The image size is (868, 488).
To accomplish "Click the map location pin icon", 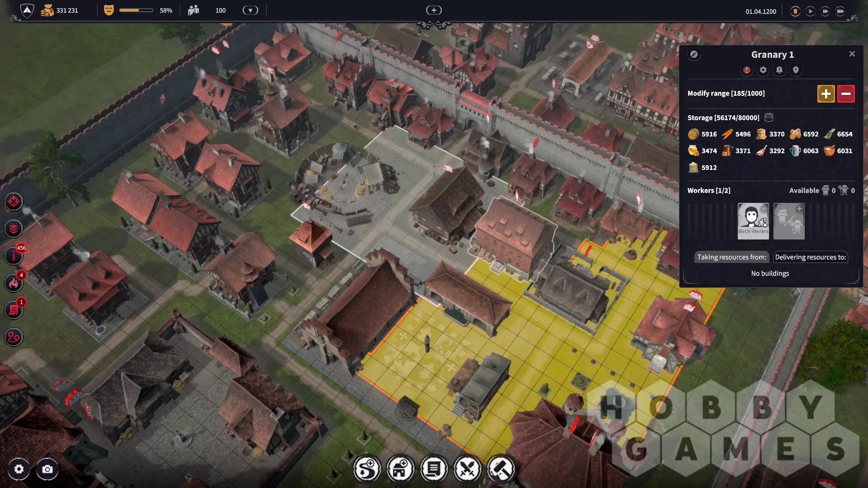I will 796,70.
